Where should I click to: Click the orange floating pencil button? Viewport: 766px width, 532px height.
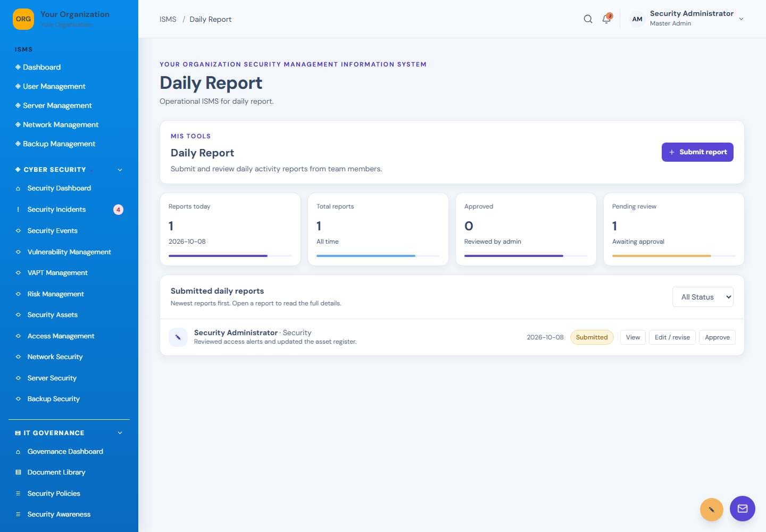[x=712, y=510]
